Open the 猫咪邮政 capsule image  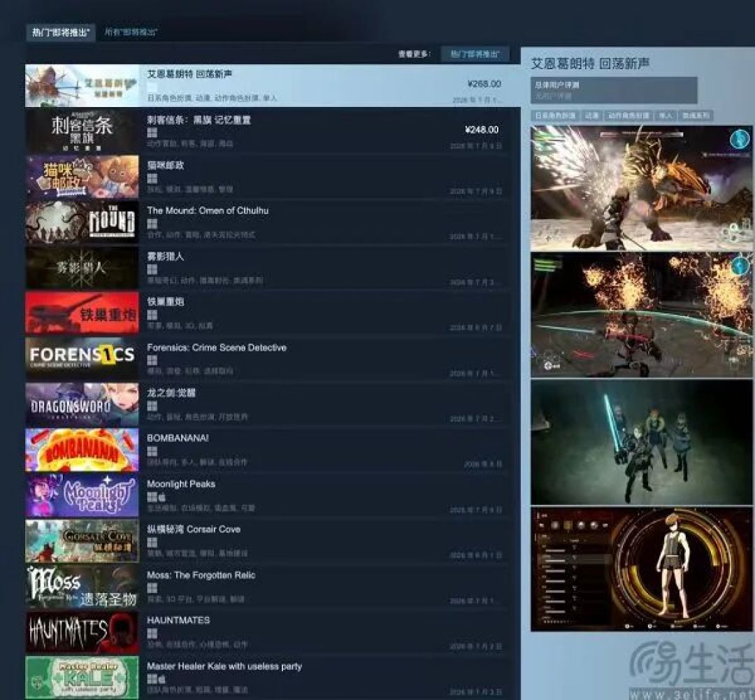pos(82,177)
